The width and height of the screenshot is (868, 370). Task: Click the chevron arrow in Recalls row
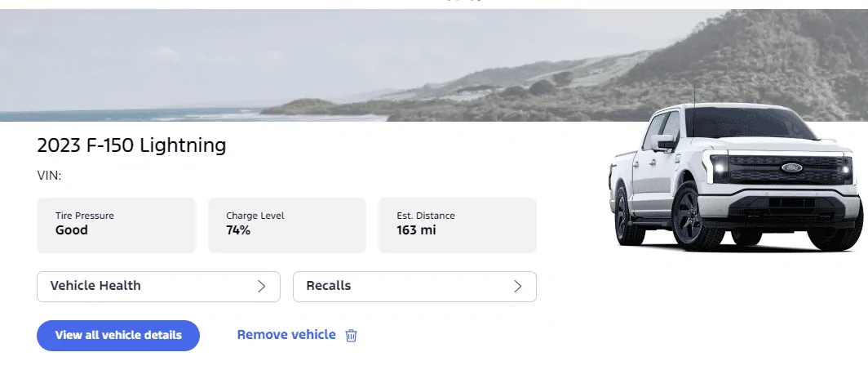point(517,286)
